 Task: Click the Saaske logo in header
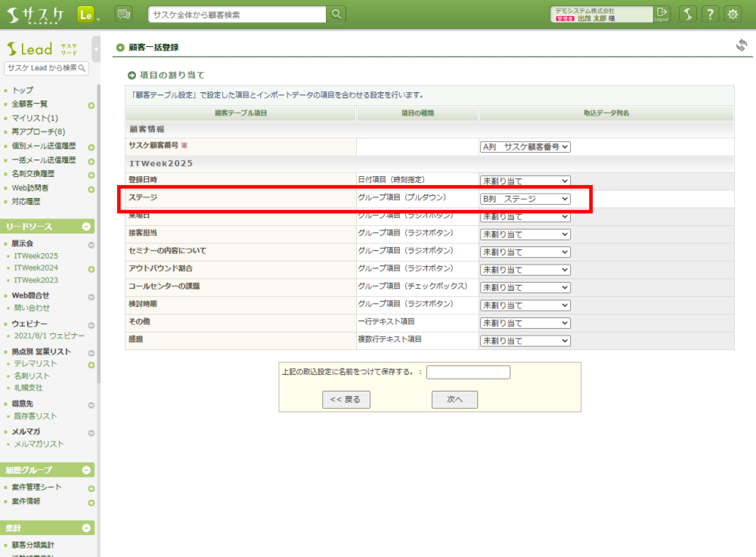coord(36,15)
